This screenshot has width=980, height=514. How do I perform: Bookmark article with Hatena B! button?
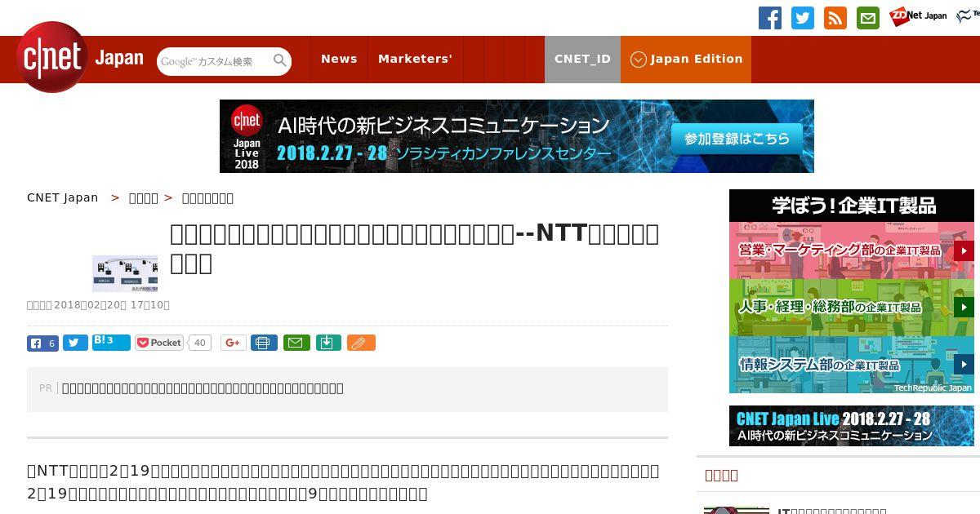coord(111,343)
